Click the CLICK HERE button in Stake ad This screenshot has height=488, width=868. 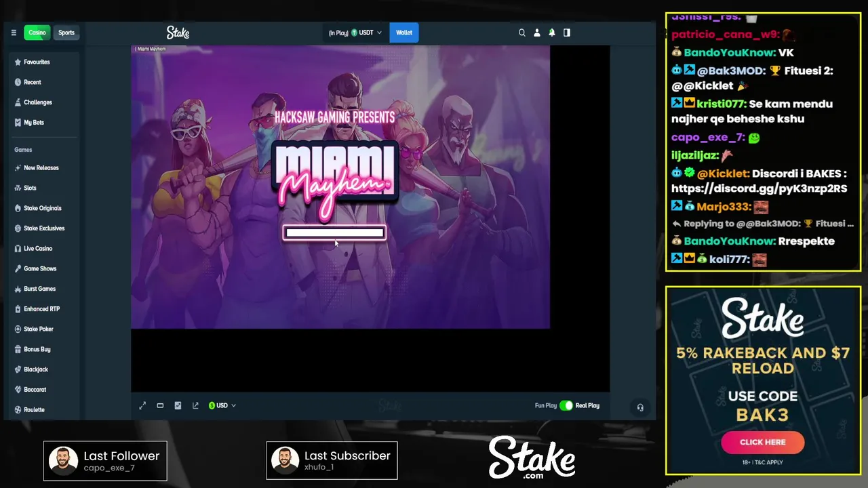[763, 442]
